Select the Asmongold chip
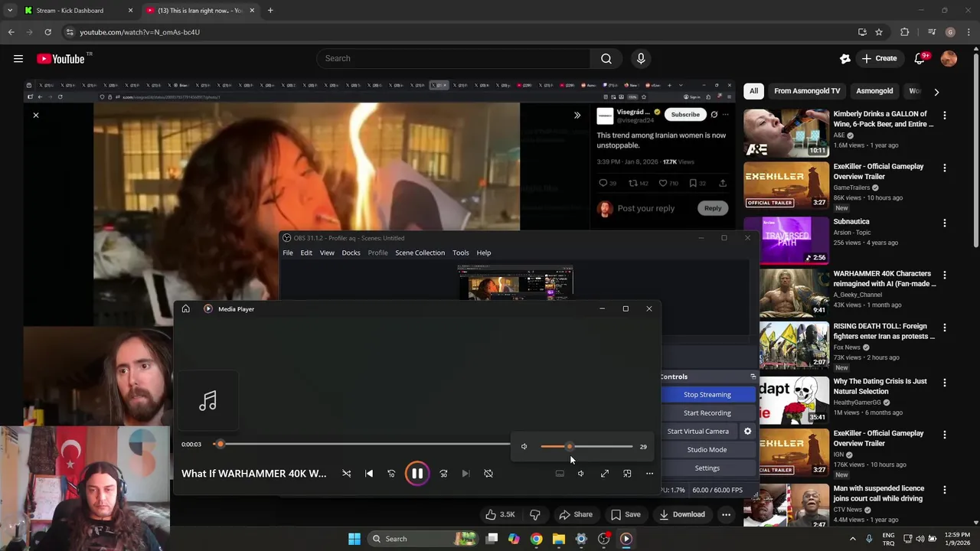980x551 pixels. tap(874, 91)
